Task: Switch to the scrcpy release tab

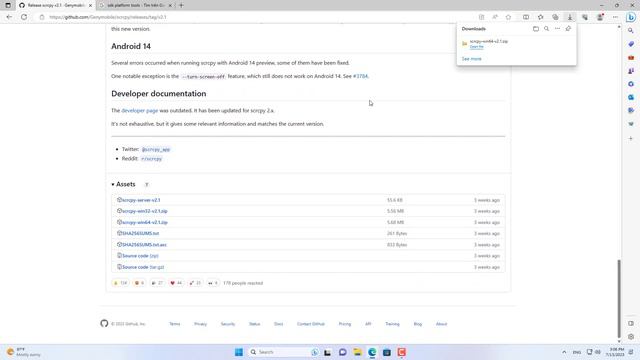Action: [x=56, y=5]
